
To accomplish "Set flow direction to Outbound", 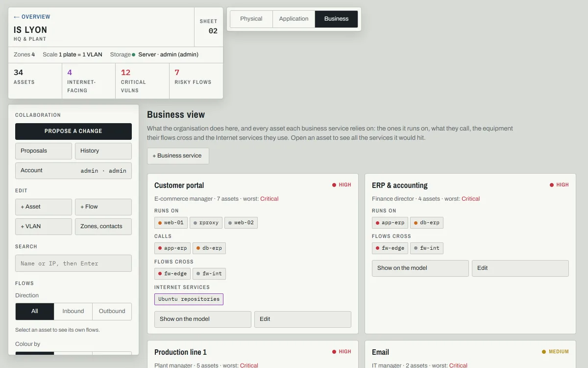I will point(112,312).
